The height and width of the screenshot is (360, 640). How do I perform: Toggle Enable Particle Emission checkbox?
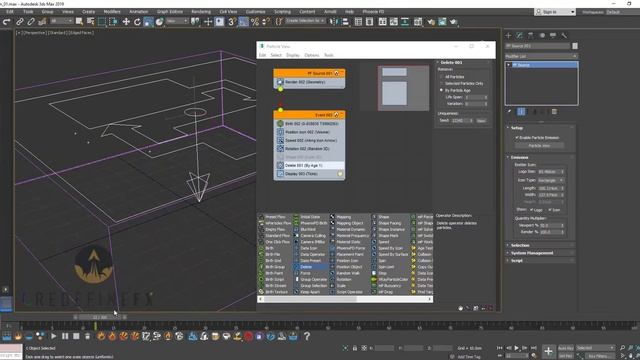click(x=517, y=138)
